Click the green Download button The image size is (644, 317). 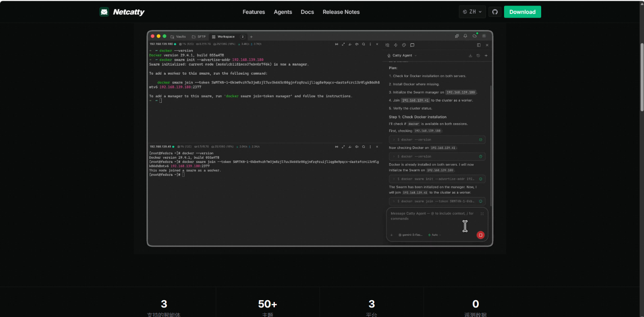click(x=522, y=12)
